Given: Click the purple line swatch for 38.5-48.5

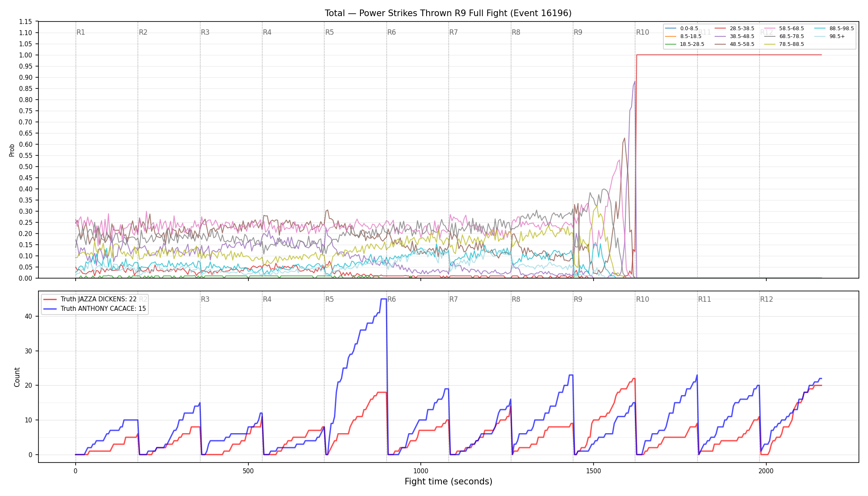Looking at the screenshot, I should click(x=720, y=36).
